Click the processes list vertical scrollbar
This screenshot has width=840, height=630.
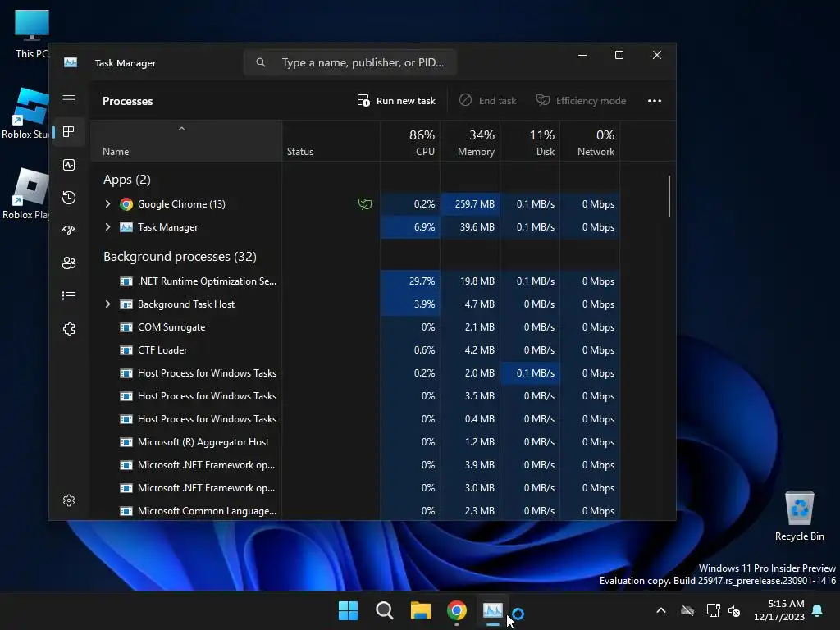click(669, 196)
